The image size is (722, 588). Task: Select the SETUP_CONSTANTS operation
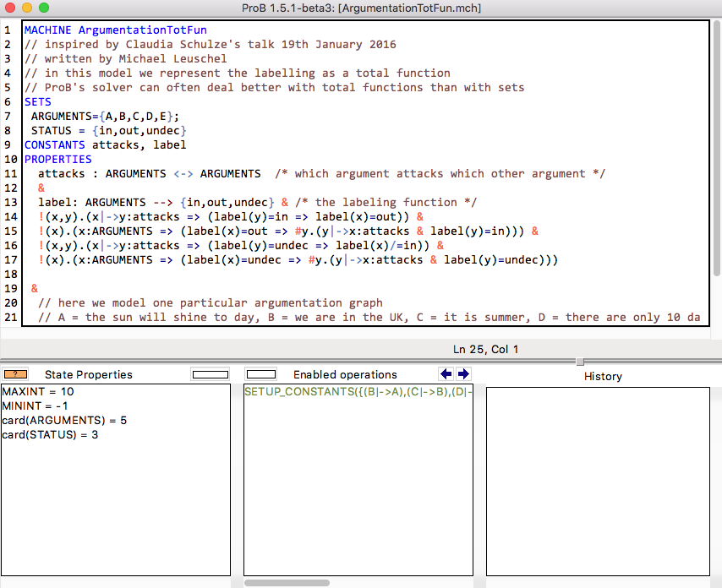[x=358, y=392]
